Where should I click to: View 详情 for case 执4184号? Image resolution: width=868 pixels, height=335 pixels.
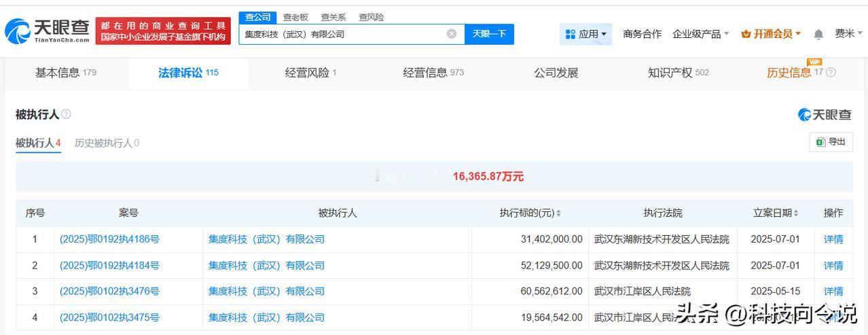point(833,265)
